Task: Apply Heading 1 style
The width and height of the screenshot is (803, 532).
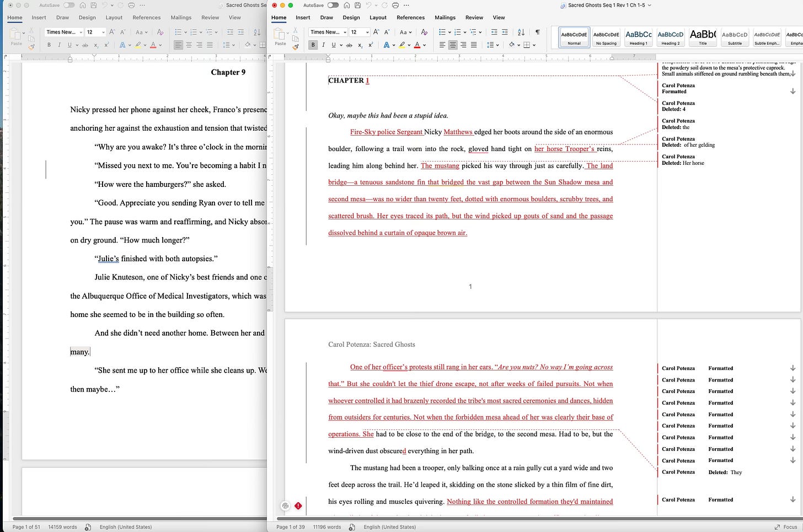Action: pos(638,37)
